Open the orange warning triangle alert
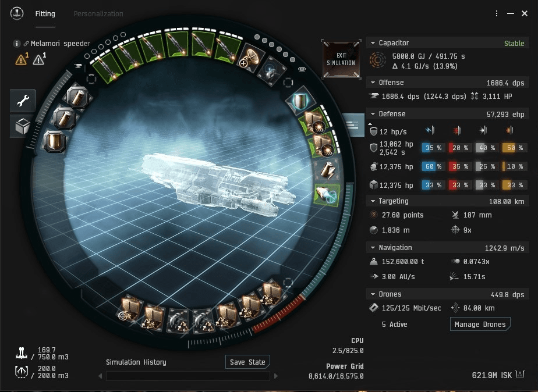 tap(22, 60)
